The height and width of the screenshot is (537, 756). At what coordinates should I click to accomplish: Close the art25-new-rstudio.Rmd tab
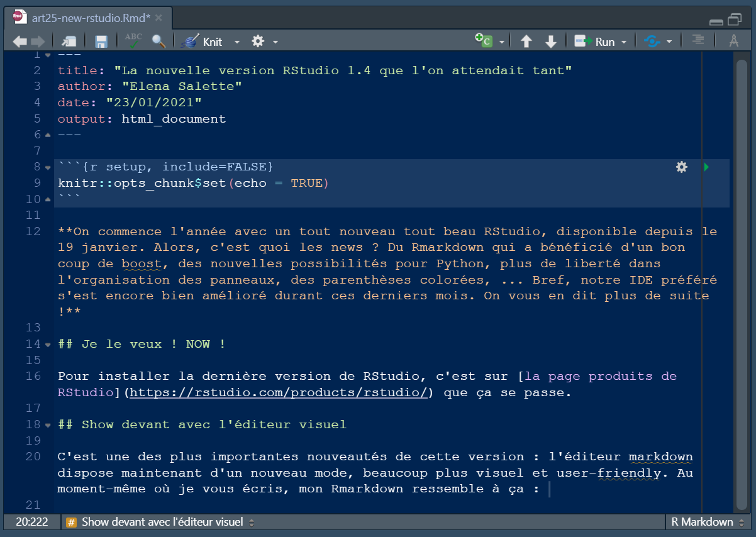pos(159,18)
